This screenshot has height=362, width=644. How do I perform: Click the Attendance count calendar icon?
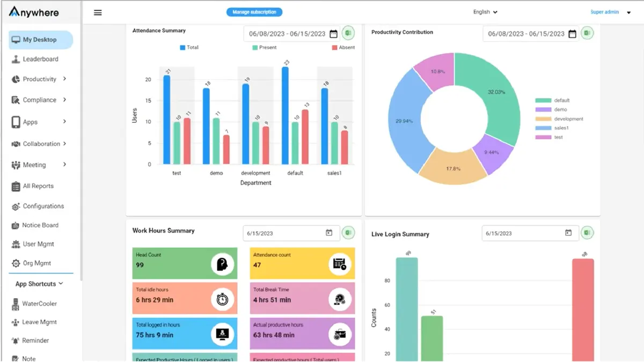click(x=340, y=264)
